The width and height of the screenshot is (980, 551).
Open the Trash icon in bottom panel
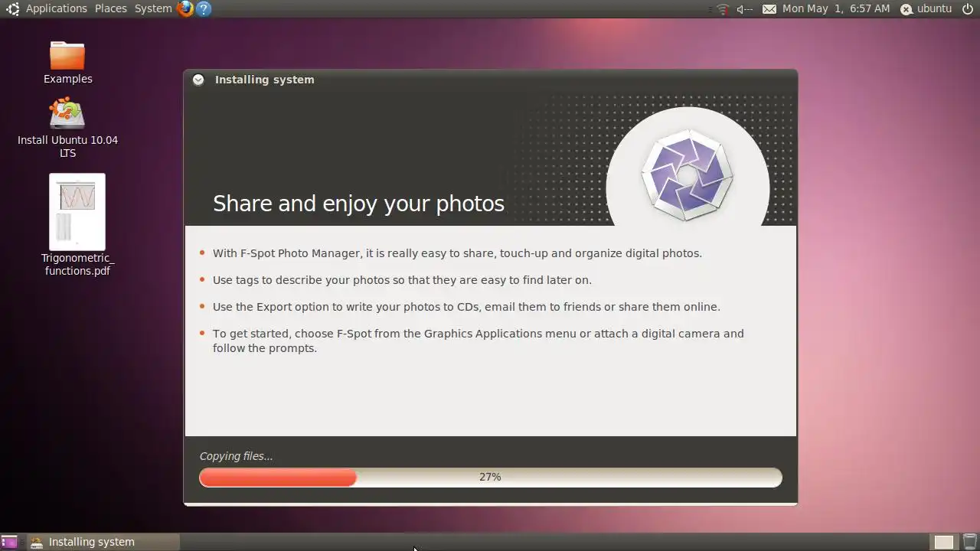970,542
